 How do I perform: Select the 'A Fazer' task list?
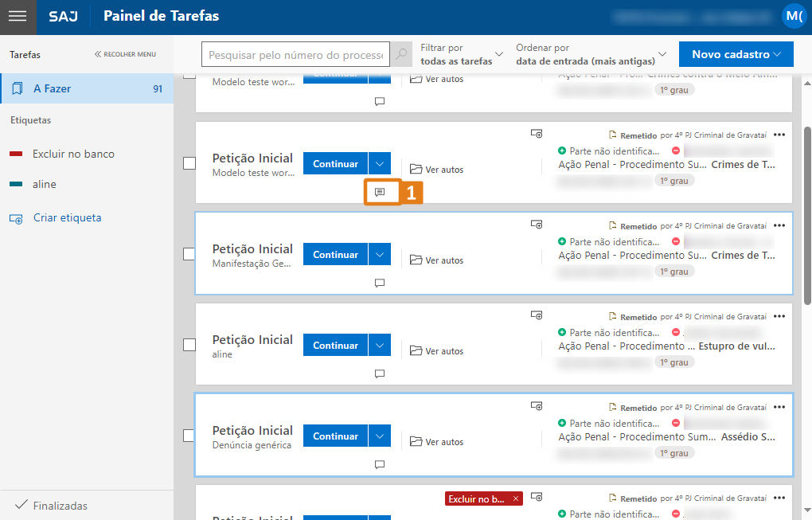click(86, 89)
